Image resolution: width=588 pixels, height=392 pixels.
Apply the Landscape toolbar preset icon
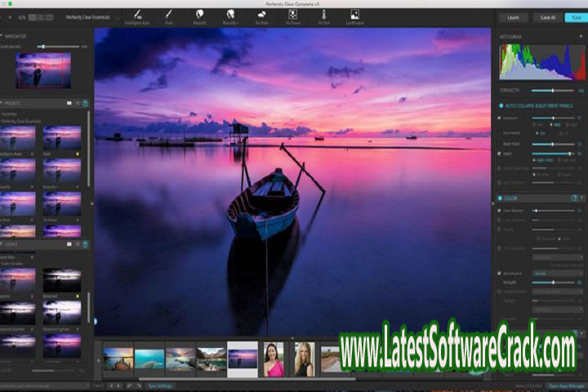354,14
